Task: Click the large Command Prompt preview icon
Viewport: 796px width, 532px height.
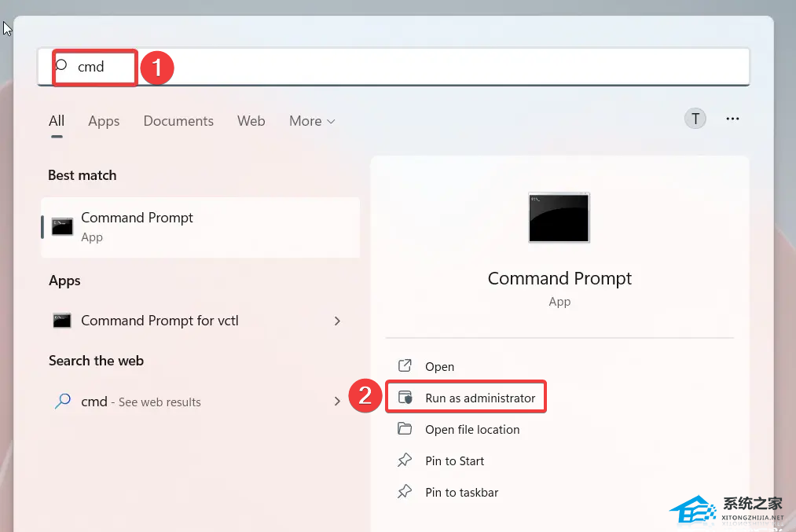Action: pyautogui.click(x=559, y=218)
